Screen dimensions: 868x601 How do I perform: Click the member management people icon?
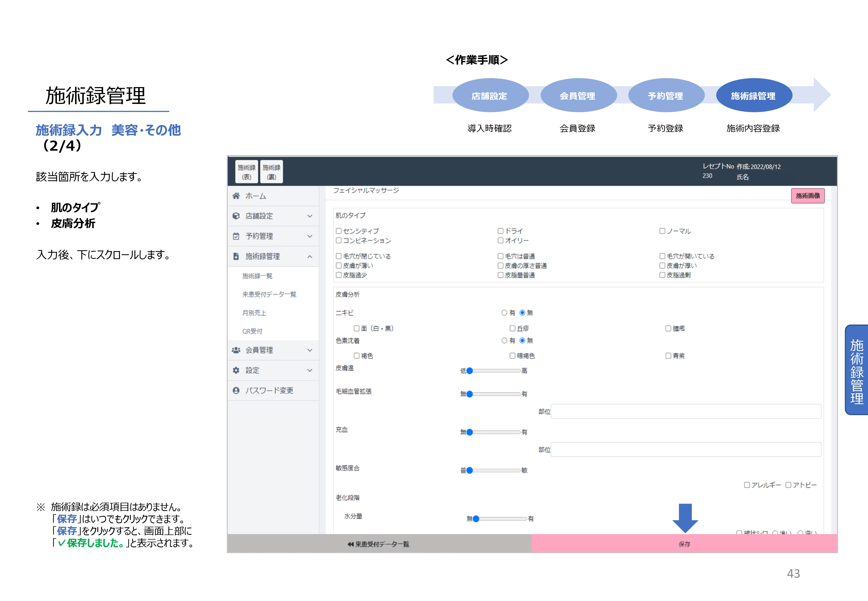(236, 350)
